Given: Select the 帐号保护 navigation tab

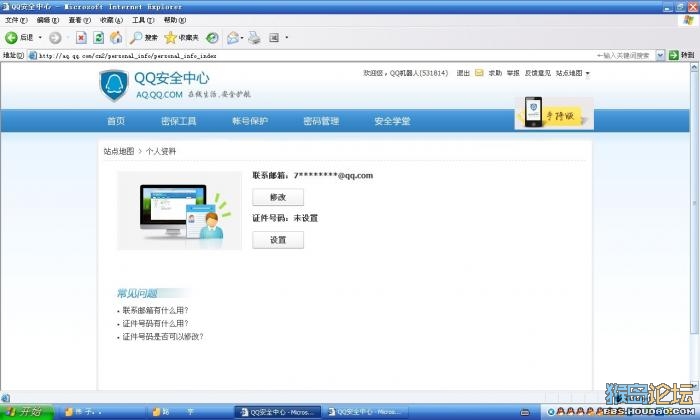Looking at the screenshot, I should pyautogui.click(x=250, y=121).
